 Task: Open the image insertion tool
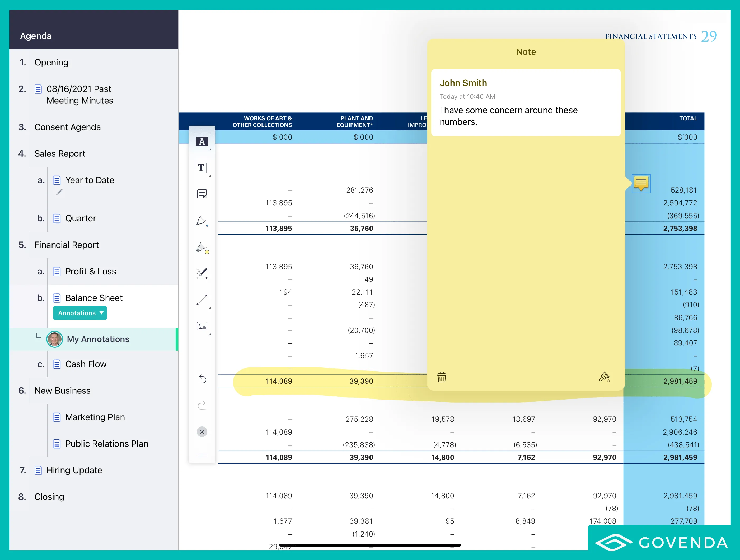point(202,327)
